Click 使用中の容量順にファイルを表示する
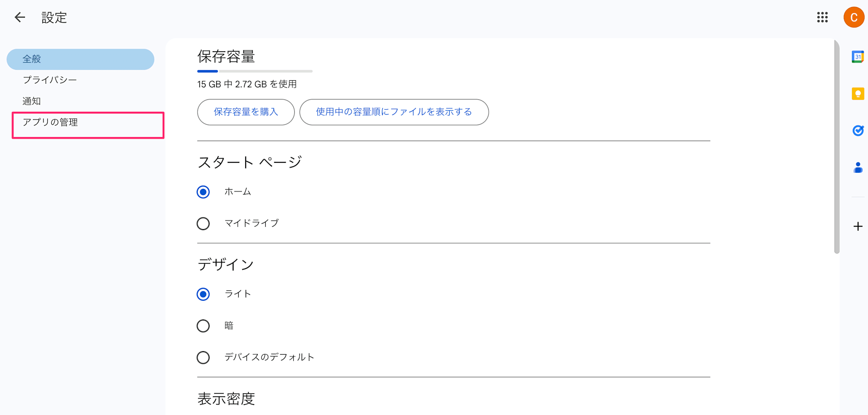Image resolution: width=868 pixels, height=415 pixels. pos(393,112)
